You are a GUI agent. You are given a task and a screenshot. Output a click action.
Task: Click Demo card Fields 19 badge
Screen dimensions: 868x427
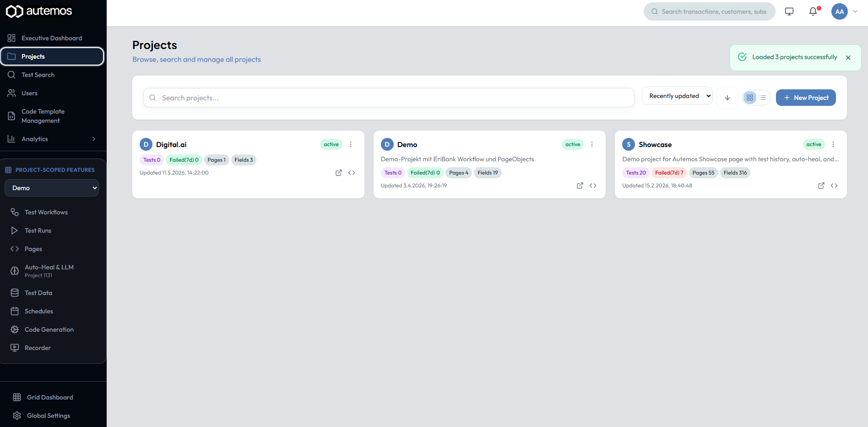(x=488, y=173)
